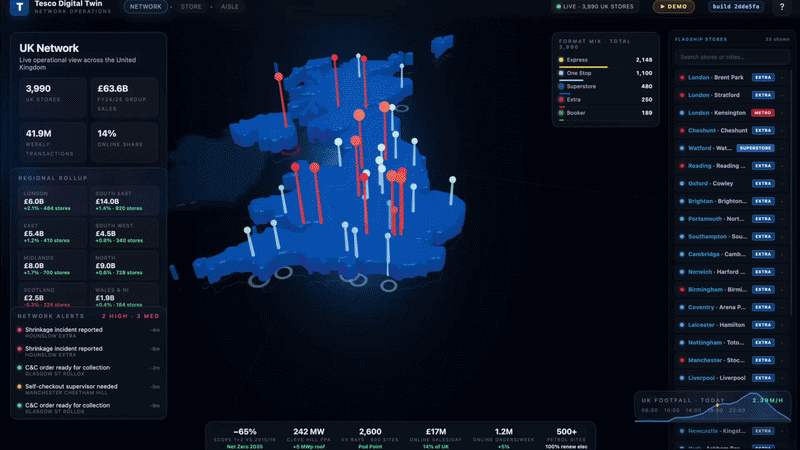The height and width of the screenshot is (450, 800).
Task: Click the 41.9M weekly transactions stat card
Action: click(x=53, y=143)
